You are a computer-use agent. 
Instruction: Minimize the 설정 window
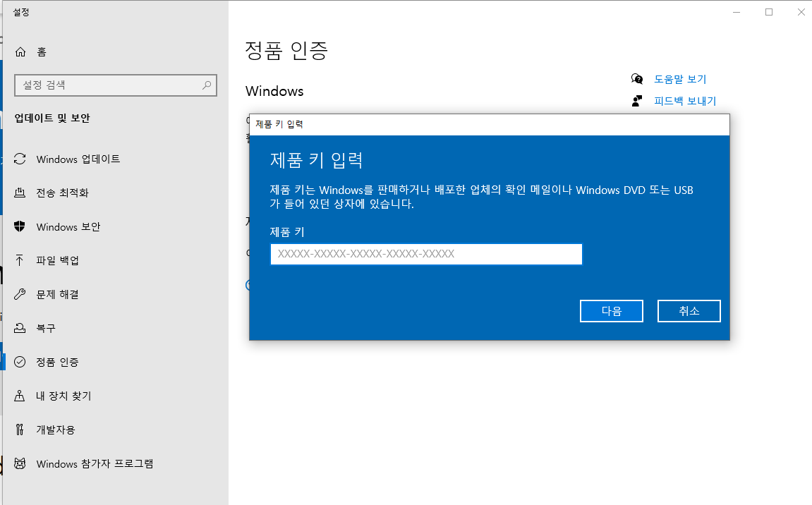pos(737,12)
